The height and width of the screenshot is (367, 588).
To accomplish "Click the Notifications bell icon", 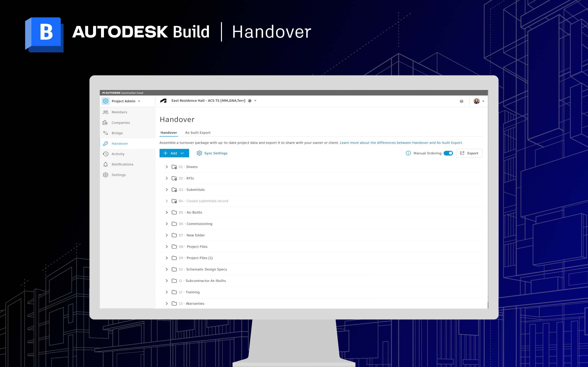I will (105, 164).
